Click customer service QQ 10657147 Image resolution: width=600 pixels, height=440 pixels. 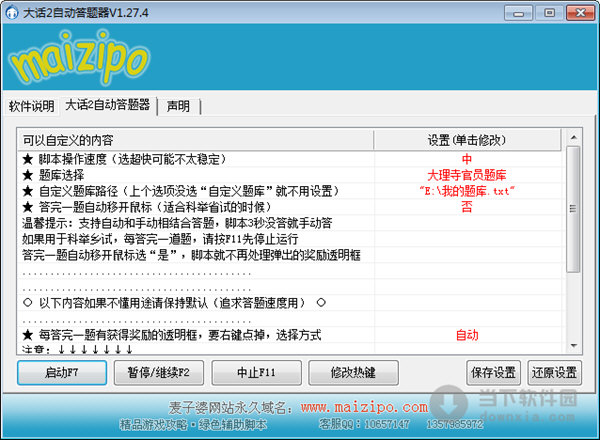pos(364,424)
